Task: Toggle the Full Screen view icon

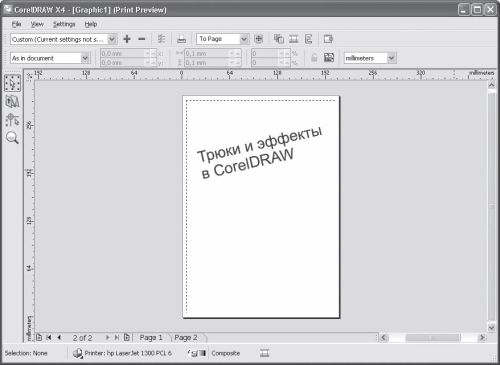Action: [x=258, y=39]
